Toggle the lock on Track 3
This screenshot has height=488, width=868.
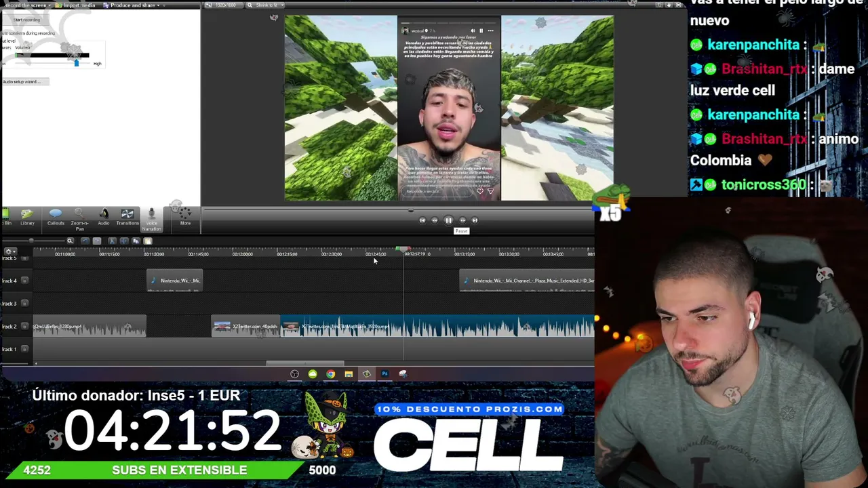tap(25, 304)
